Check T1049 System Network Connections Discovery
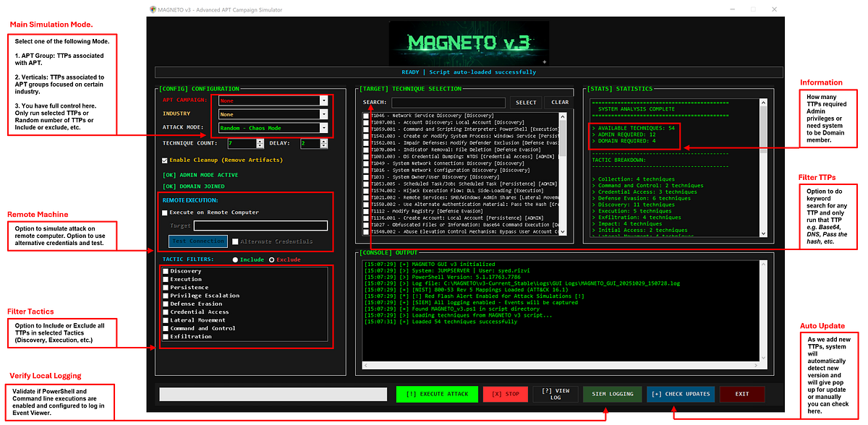The width and height of the screenshot is (868, 425). point(367,163)
